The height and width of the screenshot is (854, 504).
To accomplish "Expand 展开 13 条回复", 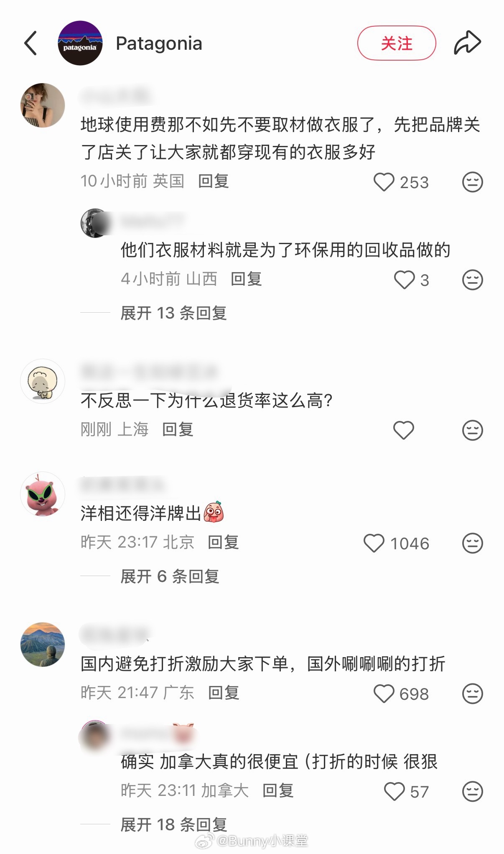I will [x=173, y=313].
